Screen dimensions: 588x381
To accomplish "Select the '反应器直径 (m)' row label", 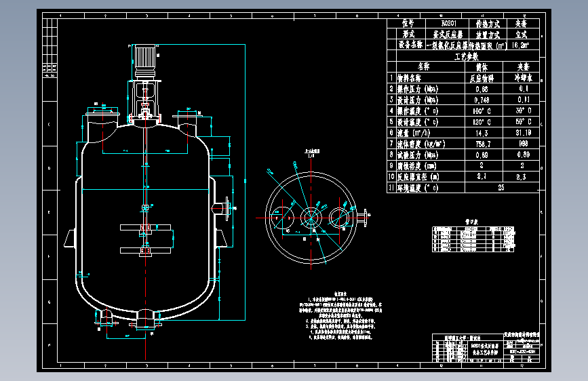I will (x=418, y=177).
